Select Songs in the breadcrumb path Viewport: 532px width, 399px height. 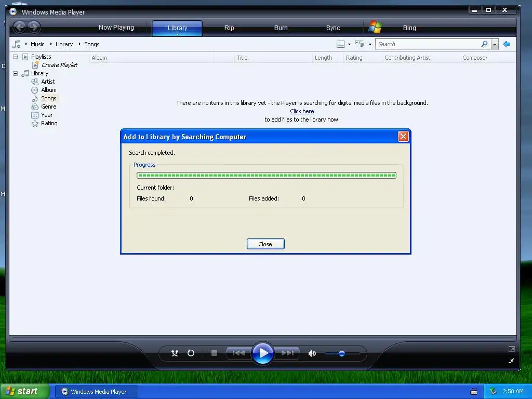91,44
